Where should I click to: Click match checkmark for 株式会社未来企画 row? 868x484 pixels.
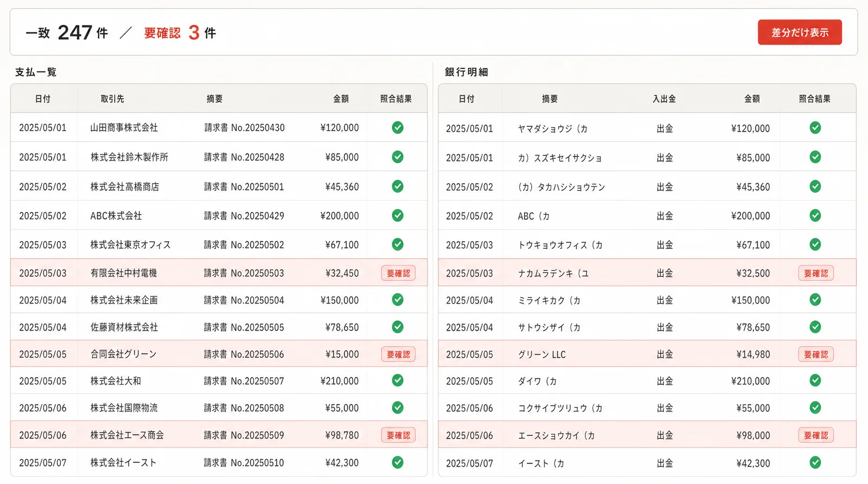(398, 300)
